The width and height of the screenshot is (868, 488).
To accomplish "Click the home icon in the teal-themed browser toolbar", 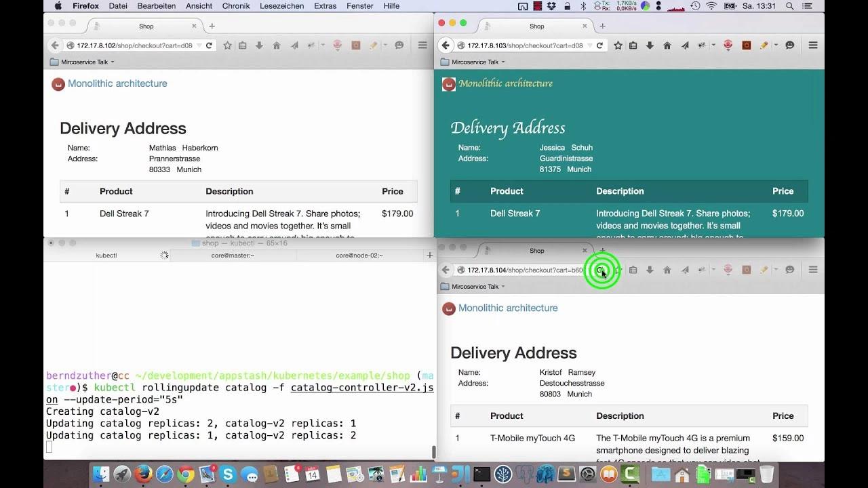I will pos(667,45).
